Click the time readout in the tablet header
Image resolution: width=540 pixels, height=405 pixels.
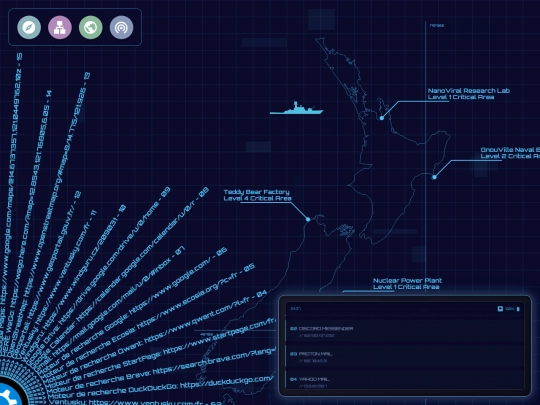[x=295, y=309]
